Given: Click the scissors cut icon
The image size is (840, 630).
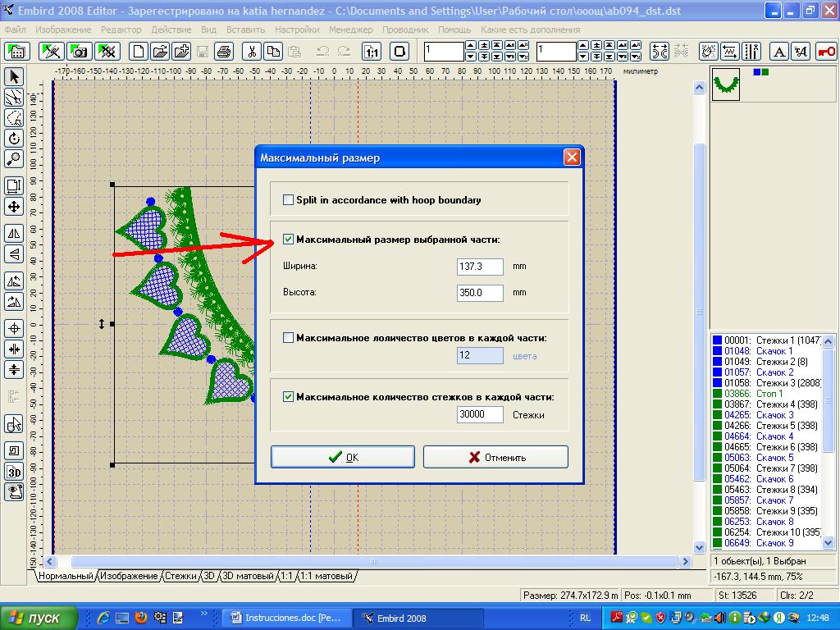Looking at the screenshot, I should point(252,52).
